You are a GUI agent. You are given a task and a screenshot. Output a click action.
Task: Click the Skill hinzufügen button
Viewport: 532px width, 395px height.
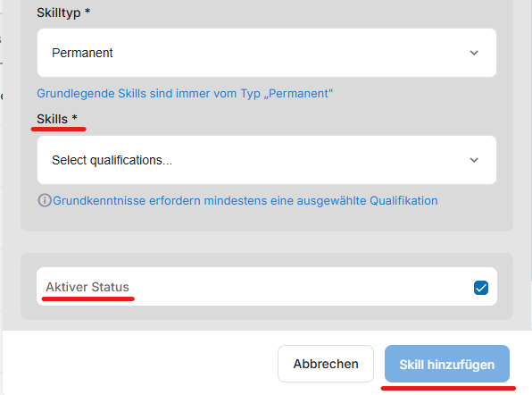pos(447,364)
